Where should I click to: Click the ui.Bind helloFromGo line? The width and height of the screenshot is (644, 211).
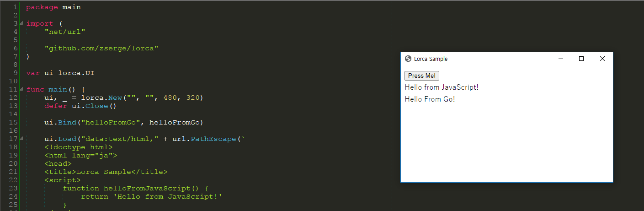pyautogui.click(x=123, y=122)
